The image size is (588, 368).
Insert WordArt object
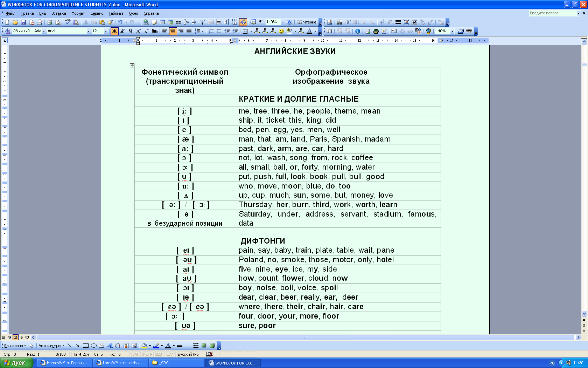tap(110, 346)
